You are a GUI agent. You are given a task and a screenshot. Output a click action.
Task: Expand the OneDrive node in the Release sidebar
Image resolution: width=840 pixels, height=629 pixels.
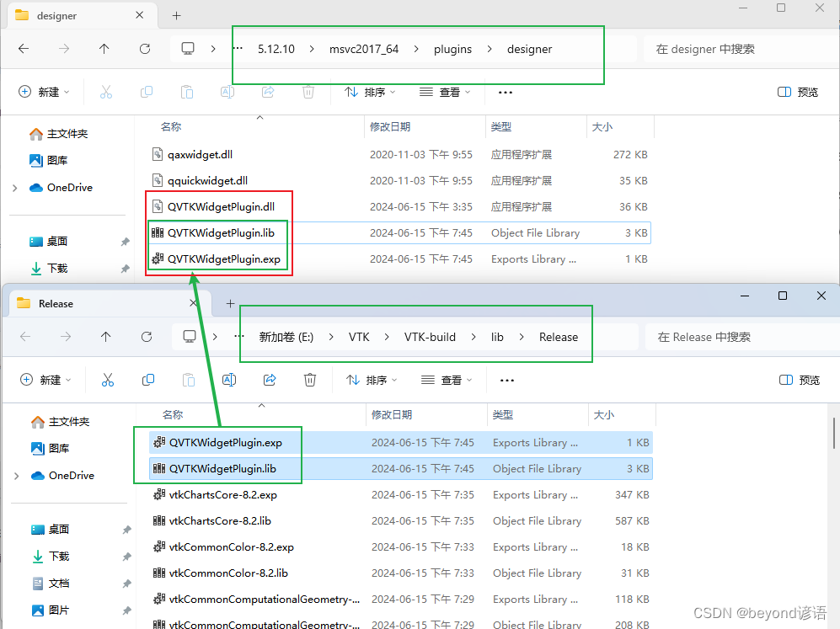coord(17,476)
